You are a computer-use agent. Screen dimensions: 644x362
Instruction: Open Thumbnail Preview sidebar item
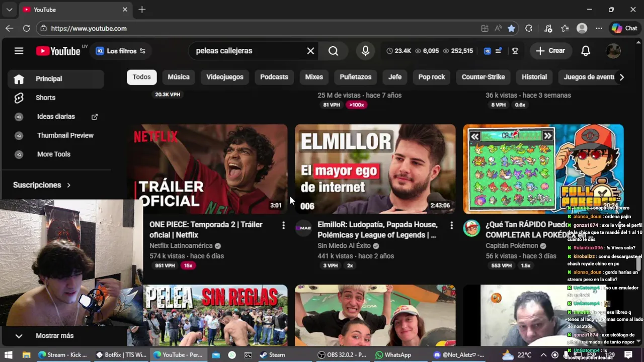56,135
